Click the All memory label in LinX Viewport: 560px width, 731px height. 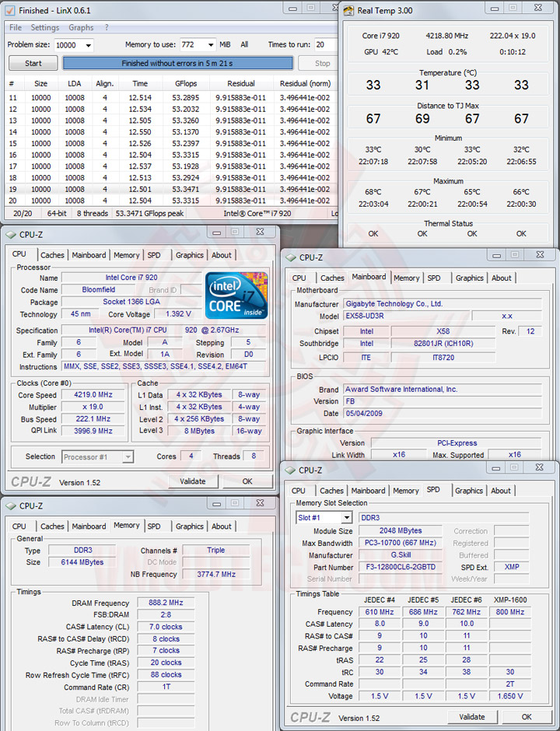click(244, 45)
